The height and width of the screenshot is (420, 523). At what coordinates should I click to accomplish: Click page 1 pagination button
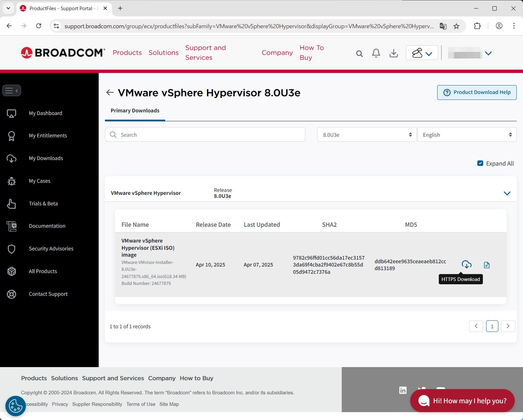click(492, 326)
